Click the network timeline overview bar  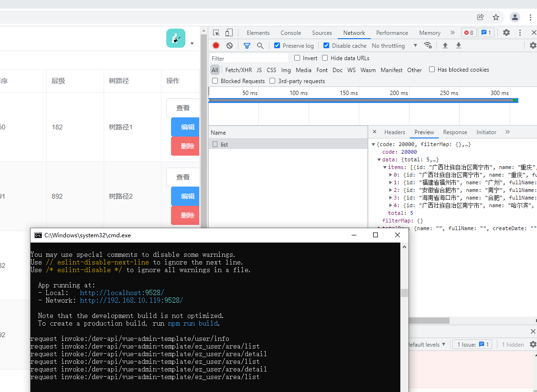(363, 100)
